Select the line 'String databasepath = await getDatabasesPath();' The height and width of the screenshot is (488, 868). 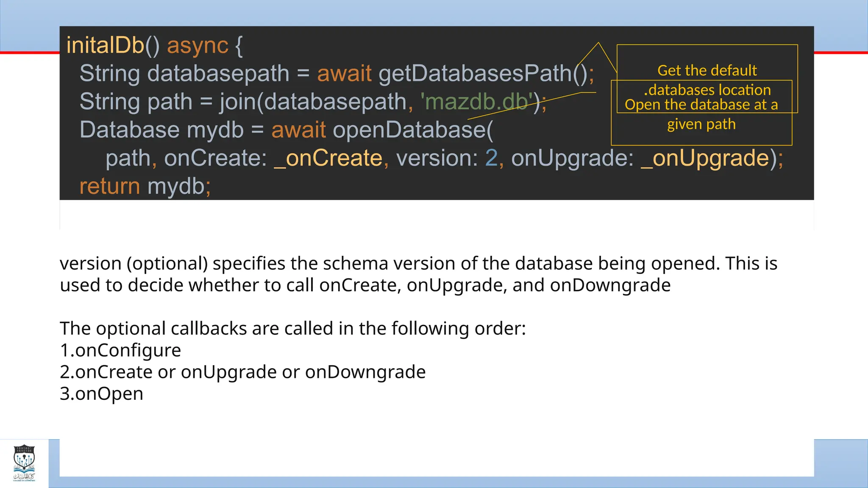337,73
